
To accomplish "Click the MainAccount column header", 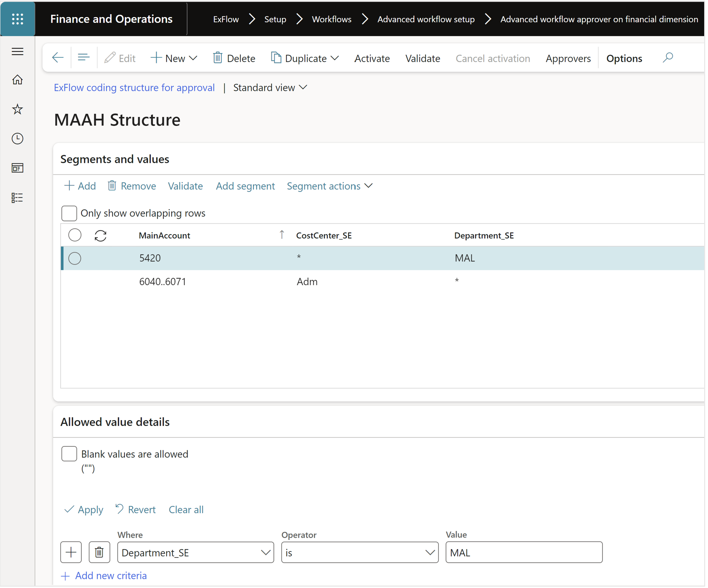I will click(165, 235).
